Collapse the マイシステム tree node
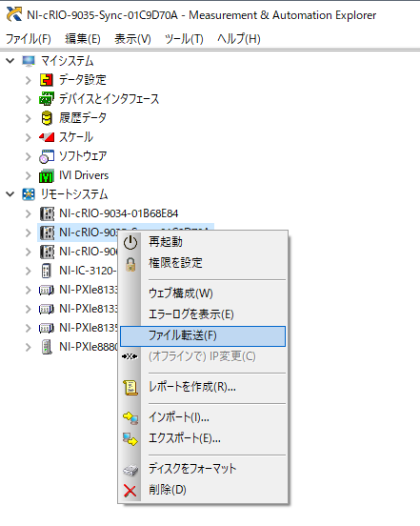 click(x=10, y=61)
